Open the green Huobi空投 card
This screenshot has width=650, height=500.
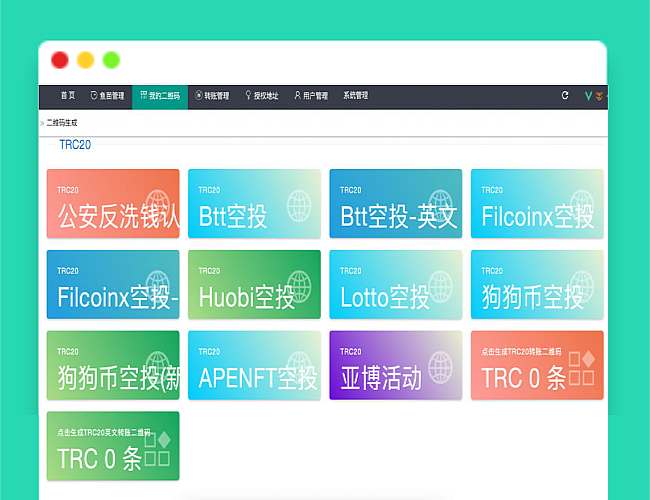point(255,284)
